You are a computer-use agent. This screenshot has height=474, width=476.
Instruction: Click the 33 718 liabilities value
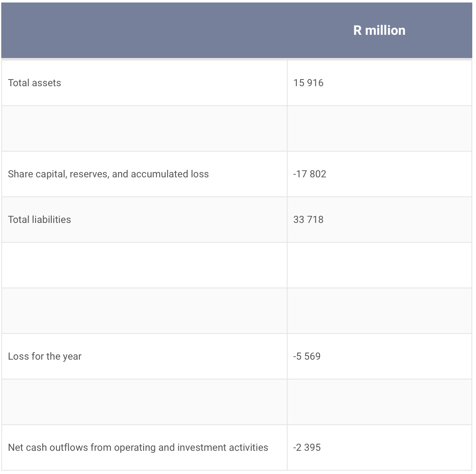click(308, 220)
